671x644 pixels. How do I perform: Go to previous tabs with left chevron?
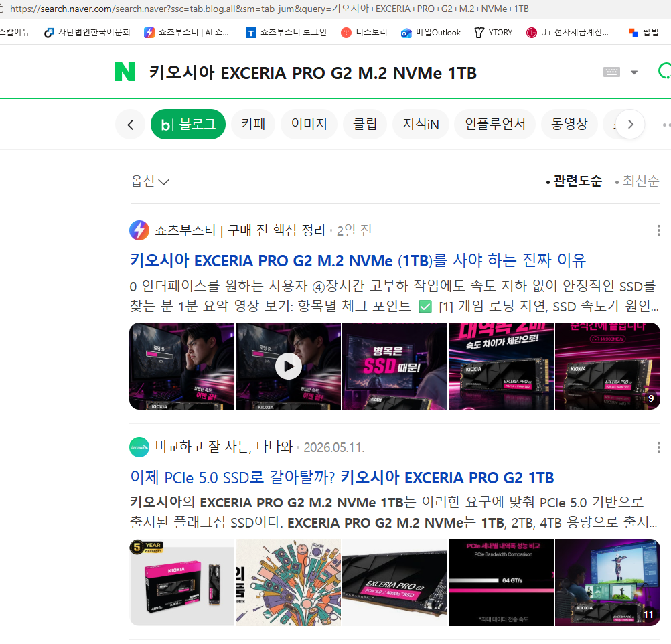(130, 125)
